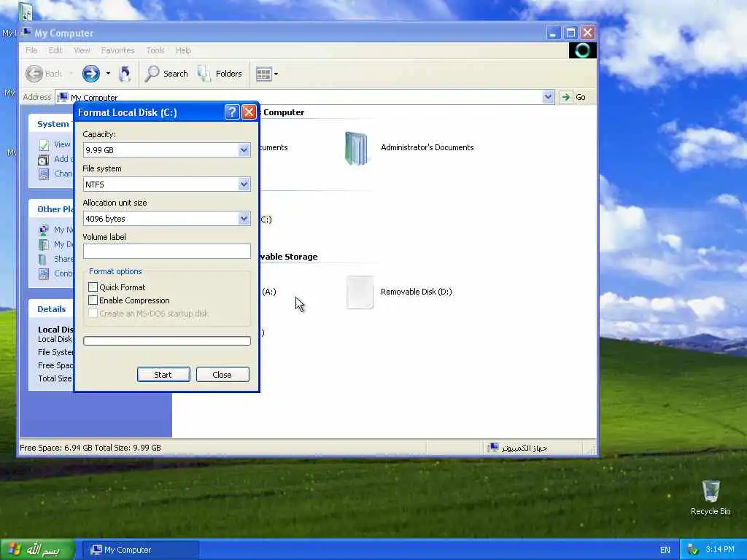Open the Favorites menu
747x560 pixels.
click(x=117, y=50)
